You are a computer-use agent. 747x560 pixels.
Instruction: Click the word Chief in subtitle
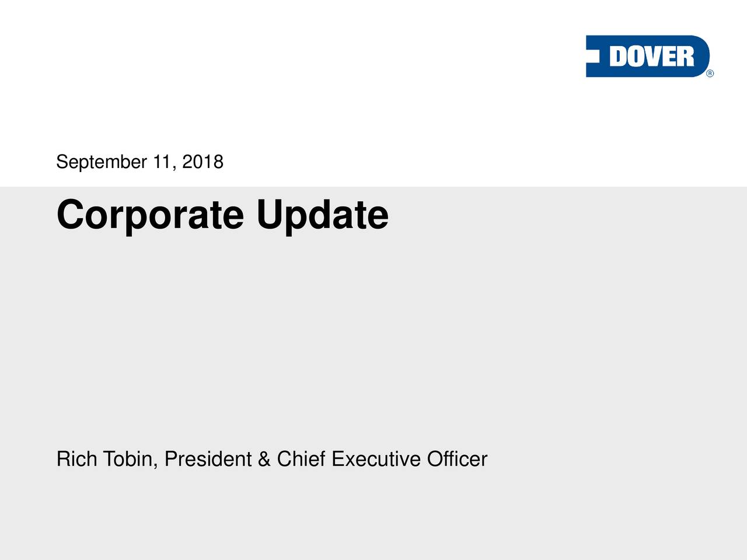coord(301,459)
